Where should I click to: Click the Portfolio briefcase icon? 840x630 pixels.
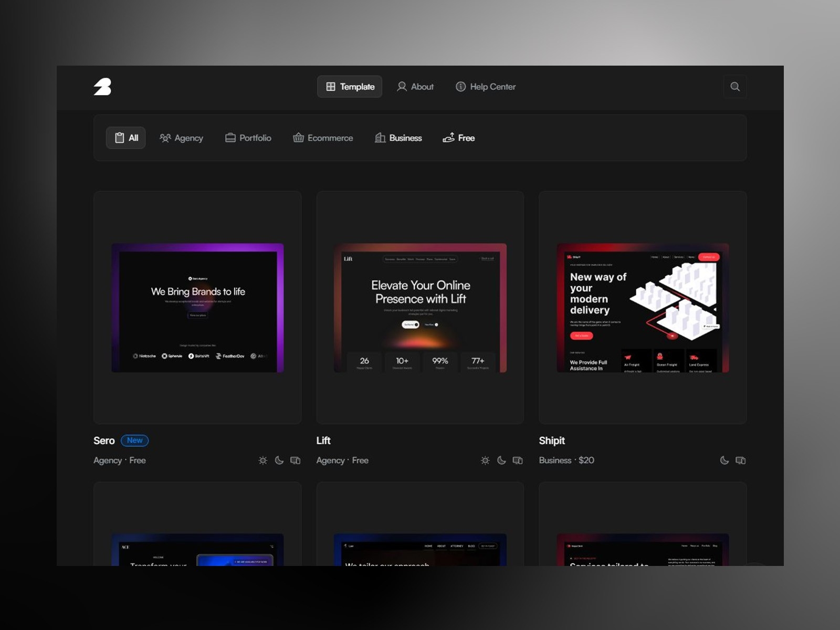tap(230, 138)
